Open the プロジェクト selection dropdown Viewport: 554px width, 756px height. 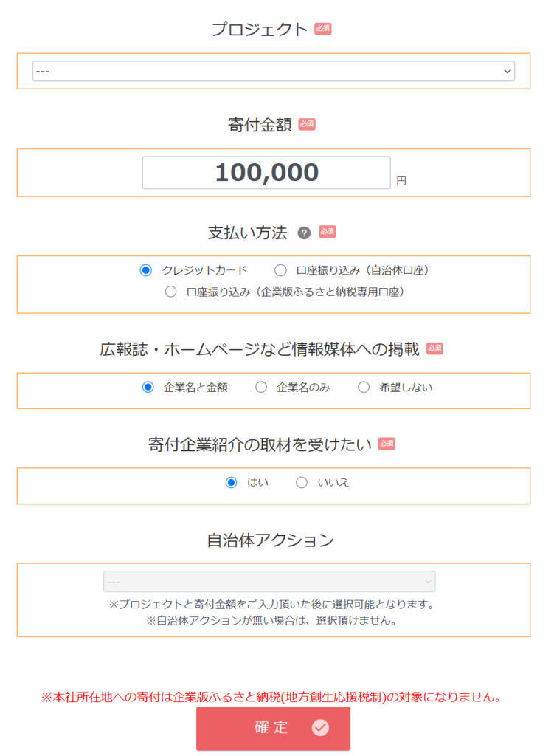tap(273, 71)
